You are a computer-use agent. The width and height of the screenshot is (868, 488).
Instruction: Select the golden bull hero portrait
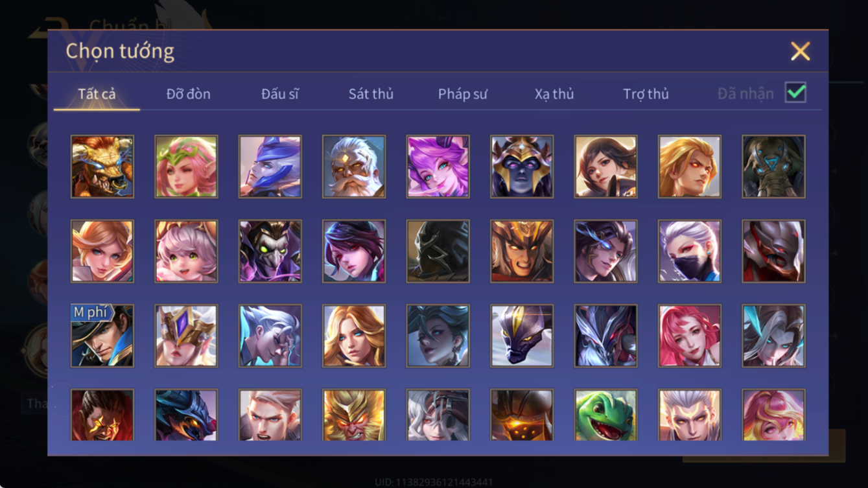[x=102, y=167]
